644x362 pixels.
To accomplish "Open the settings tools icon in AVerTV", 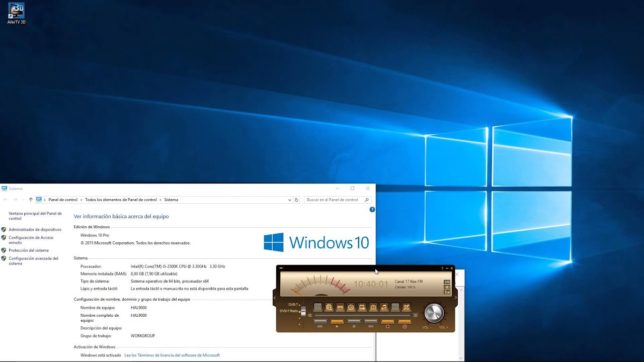I will [x=407, y=307].
